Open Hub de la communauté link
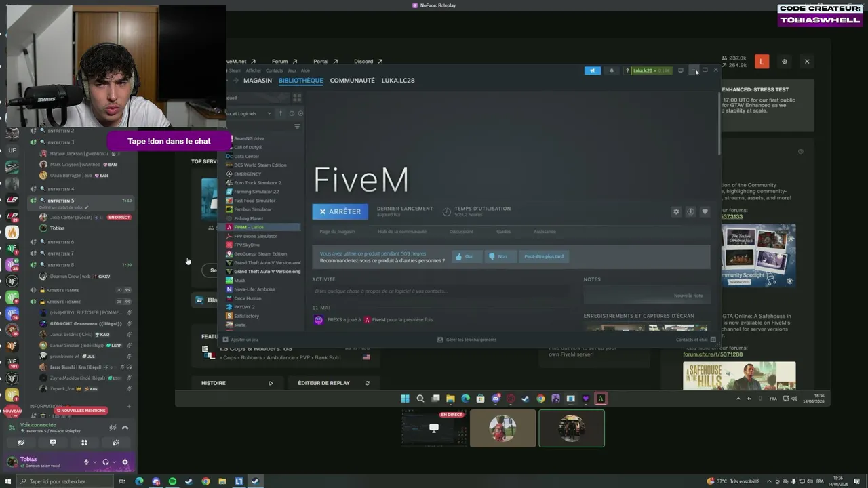868x488 pixels. 402,232
